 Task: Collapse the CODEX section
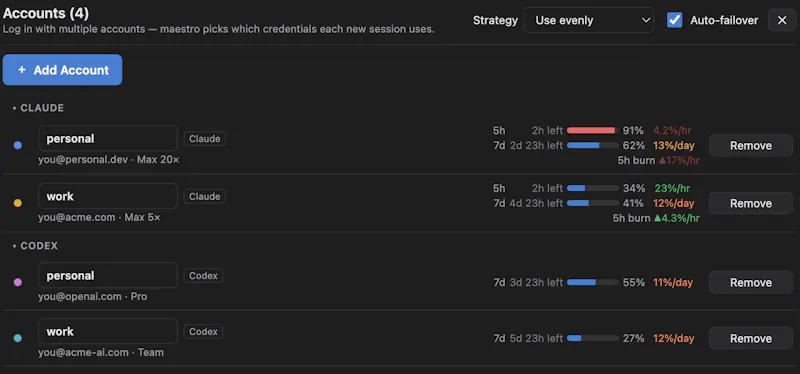click(x=15, y=246)
